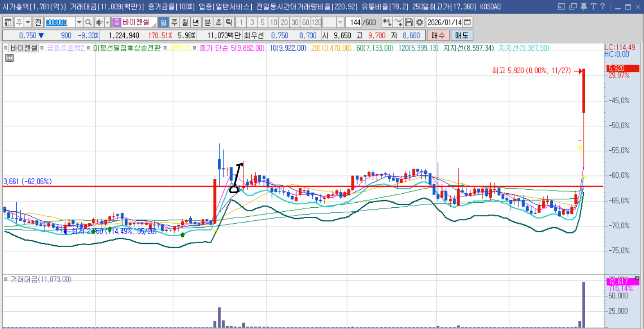This screenshot has width=644, height=329.
Task: Switch to the 틱 tick chart
Action: pos(229,22)
